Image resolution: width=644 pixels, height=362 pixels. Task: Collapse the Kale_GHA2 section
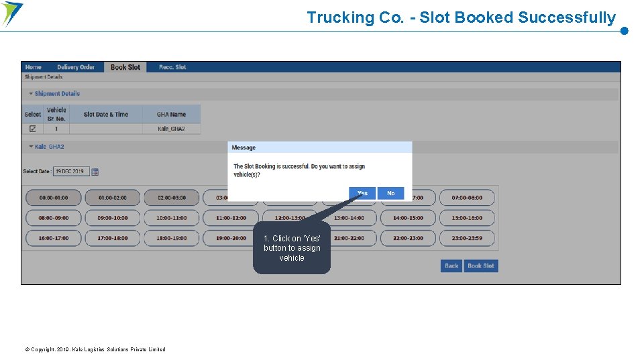(31, 147)
